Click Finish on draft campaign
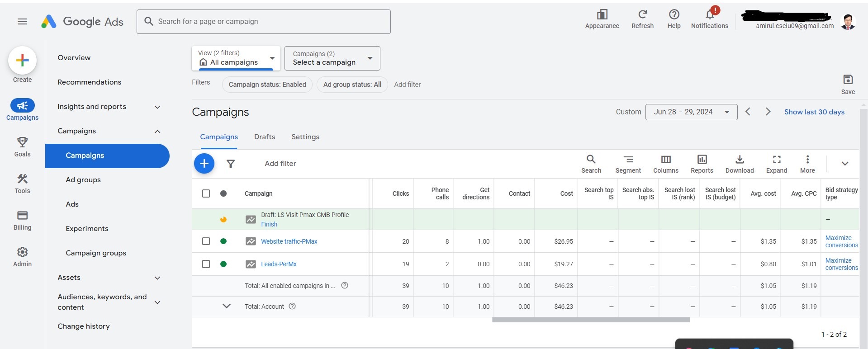868x349 pixels. point(269,224)
